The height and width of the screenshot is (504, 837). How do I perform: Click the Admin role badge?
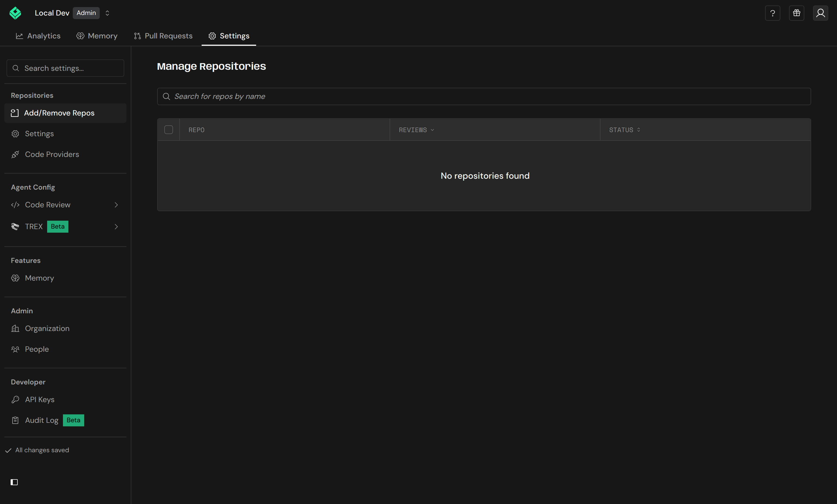coord(86,13)
